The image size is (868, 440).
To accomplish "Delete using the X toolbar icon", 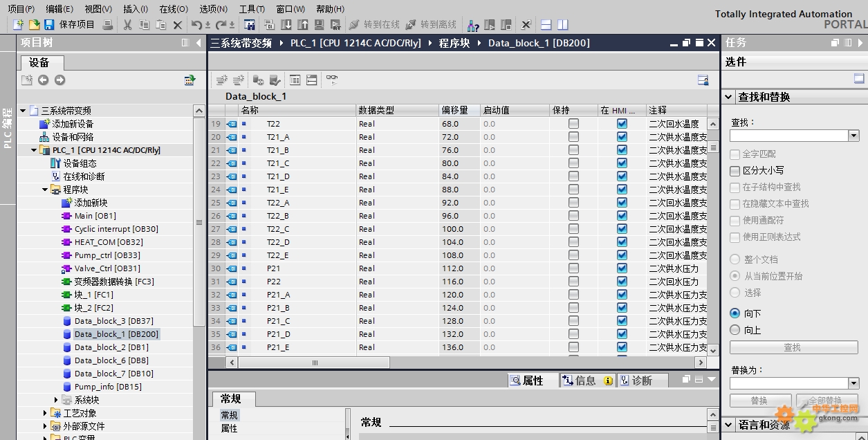I will pos(177,25).
